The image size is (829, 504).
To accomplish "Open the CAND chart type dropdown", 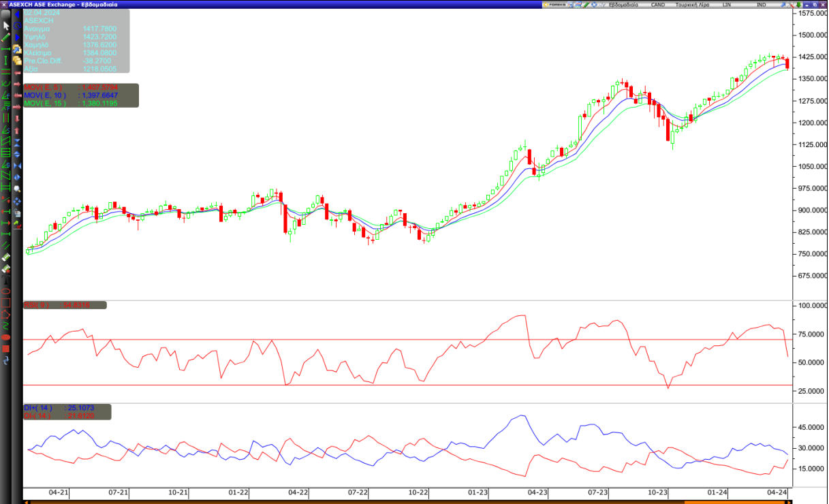I will [x=657, y=4].
